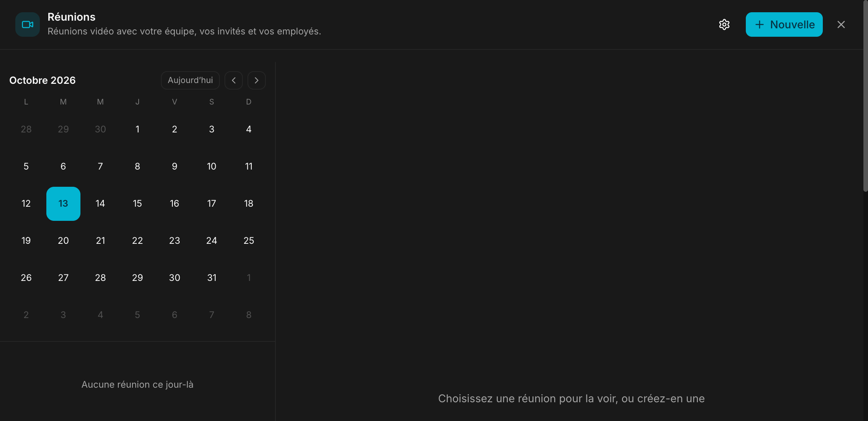Choose October 29 date cell
Image resolution: width=868 pixels, height=421 pixels.
coord(138,278)
